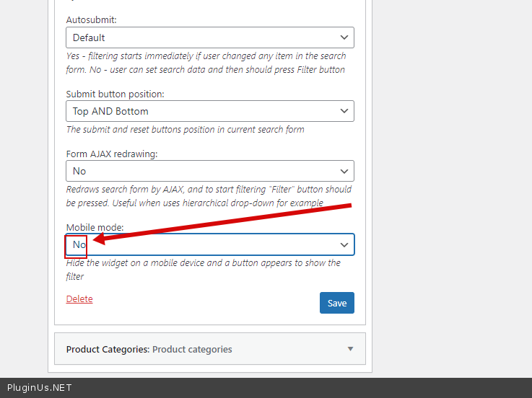Click the Autosubmit dropdown chevron arrow
The height and width of the screenshot is (398, 532).
pyautogui.click(x=344, y=37)
